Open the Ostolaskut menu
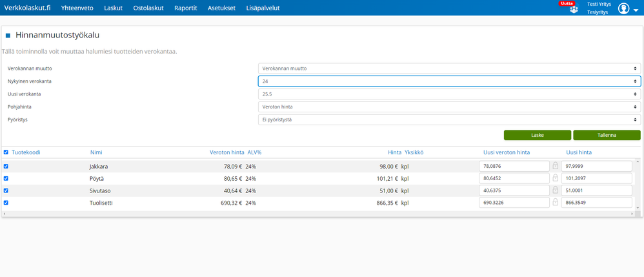Image resolution: width=644 pixels, height=277 pixels. pos(148,8)
